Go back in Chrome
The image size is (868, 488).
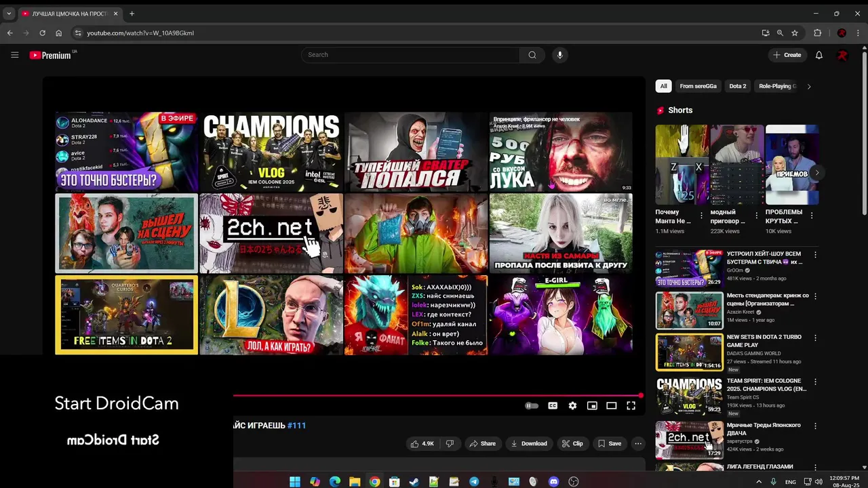coord(9,33)
